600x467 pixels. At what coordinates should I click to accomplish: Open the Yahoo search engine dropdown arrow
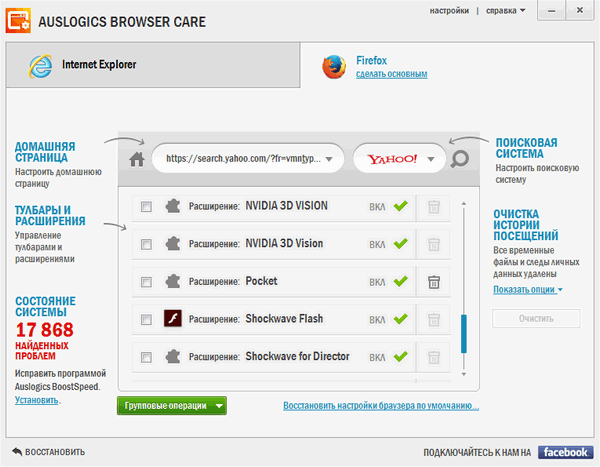[431, 159]
